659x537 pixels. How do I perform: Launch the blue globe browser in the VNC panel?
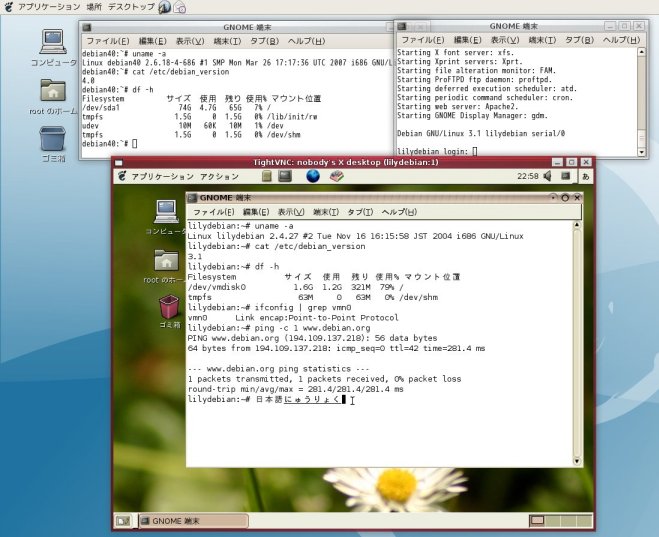pos(313,176)
